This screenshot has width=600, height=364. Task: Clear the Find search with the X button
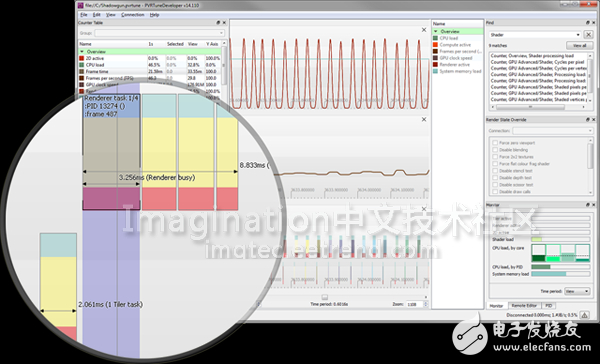click(588, 35)
